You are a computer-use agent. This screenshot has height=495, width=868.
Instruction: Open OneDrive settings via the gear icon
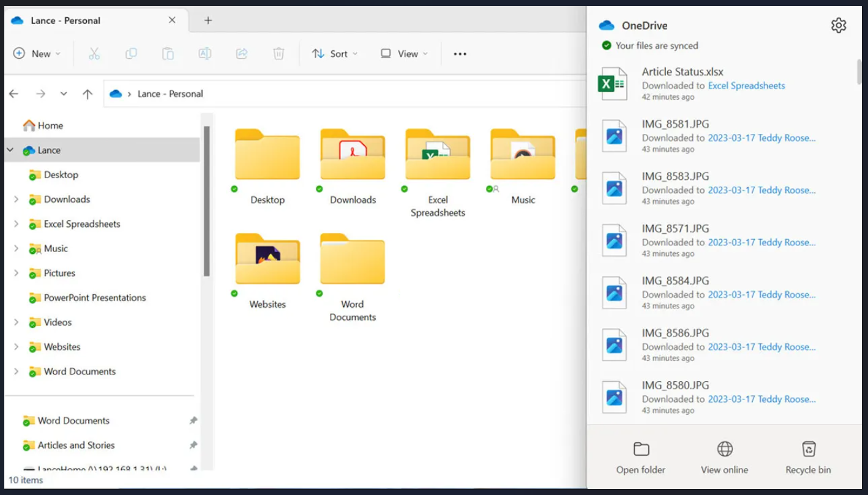pyautogui.click(x=838, y=25)
